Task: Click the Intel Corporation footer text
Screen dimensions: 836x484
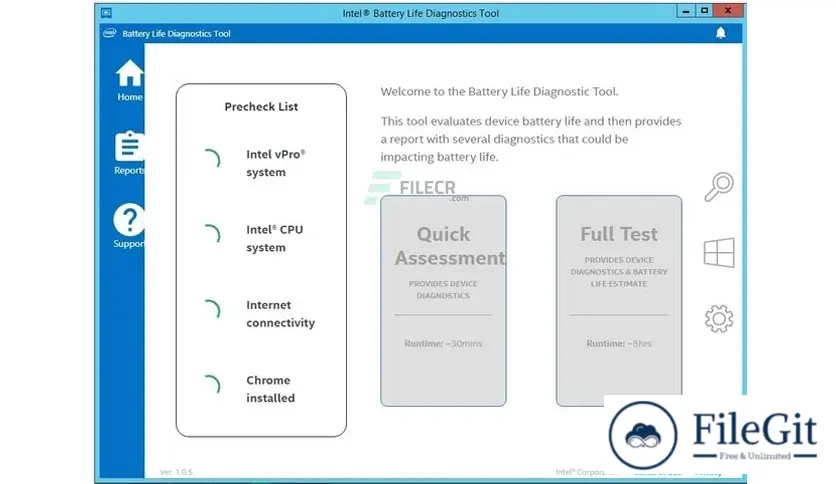Action: [x=587, y=472]
